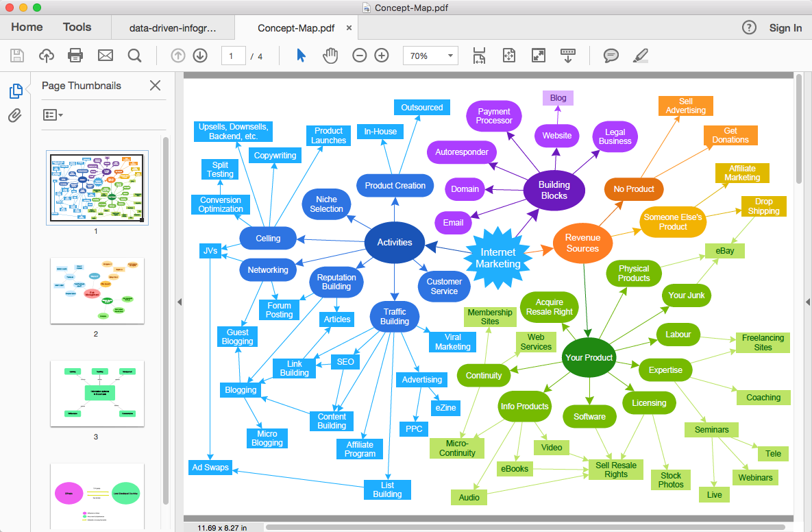Click the Revenue Sources orange node
The height and width of the screenshot is (532, 812).
(582, 243)
